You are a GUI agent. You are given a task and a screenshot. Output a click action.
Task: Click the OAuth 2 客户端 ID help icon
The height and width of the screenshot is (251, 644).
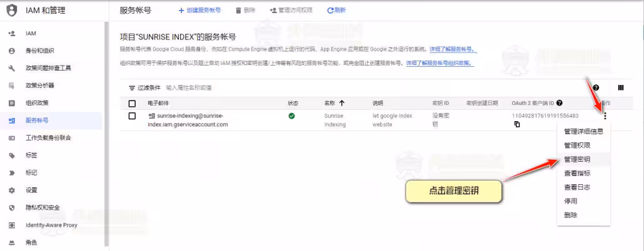[560, 104]
